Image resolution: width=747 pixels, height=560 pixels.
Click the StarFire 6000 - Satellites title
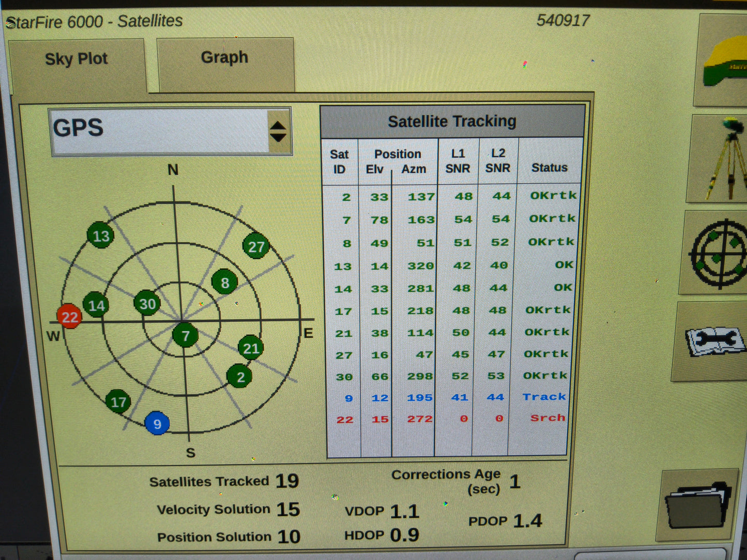click(94, 22)
